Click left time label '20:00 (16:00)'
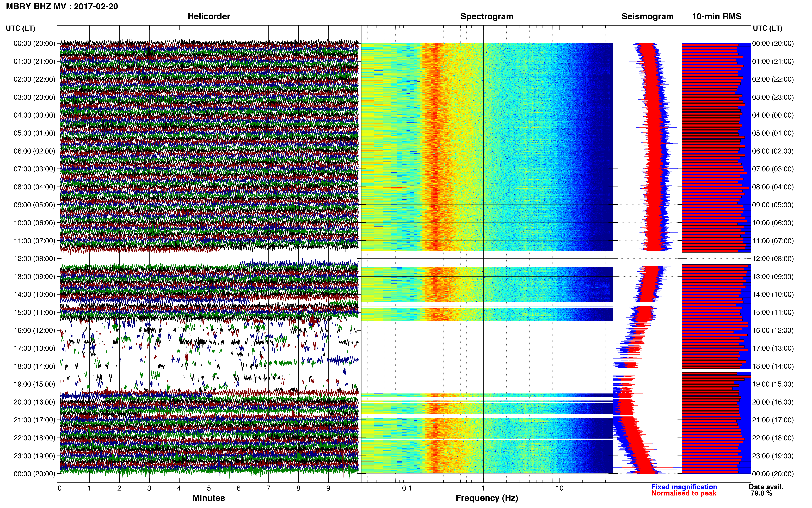 (34, 402)
